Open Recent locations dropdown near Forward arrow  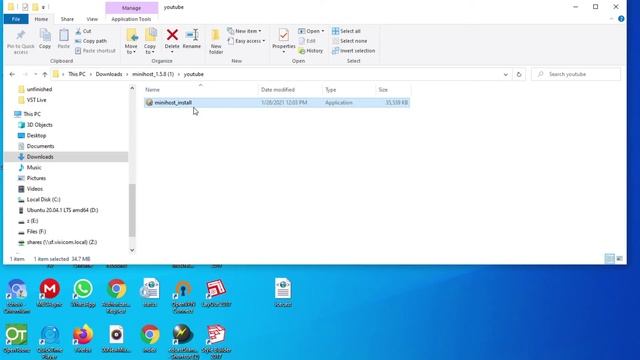36,74
